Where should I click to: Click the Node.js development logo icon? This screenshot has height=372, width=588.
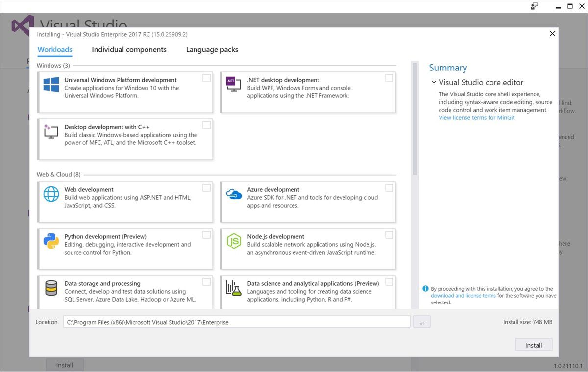click(x=234, y=241)
